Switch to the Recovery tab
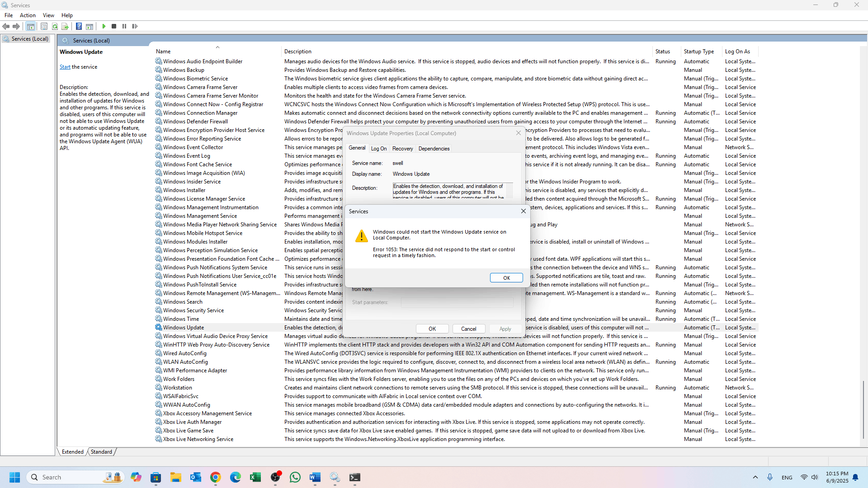This screenshot has width=868, height=488. tap(402, 149)
